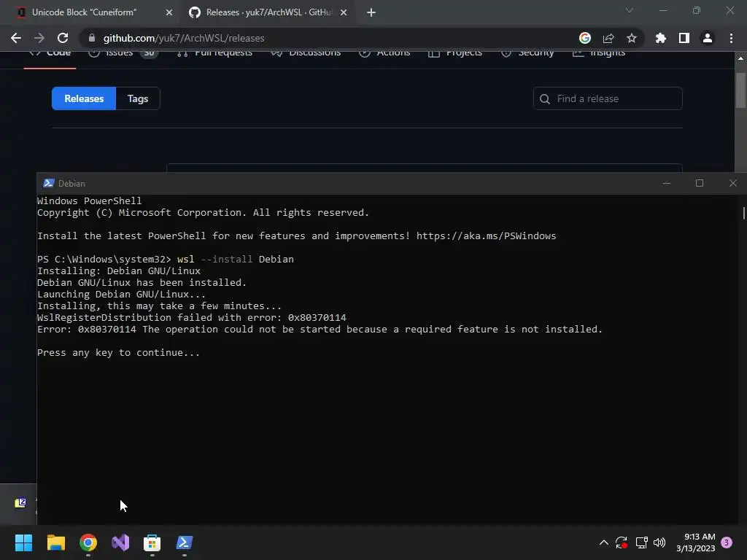
Task: Open the Pull requests tab
Action: [x=214, y=52]
